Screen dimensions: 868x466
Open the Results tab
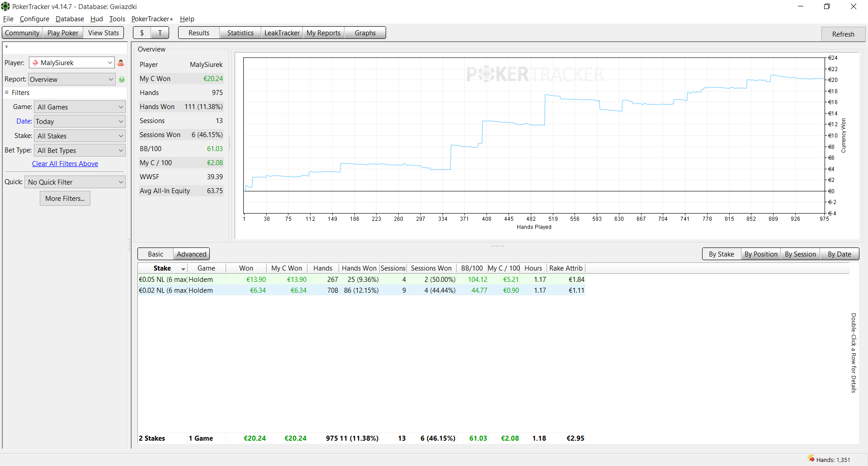(x=199, y=33)
